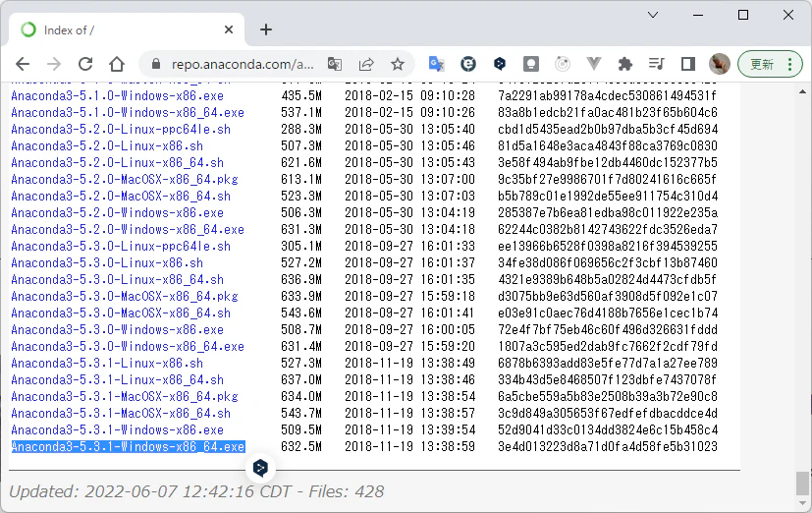Share this page icon in address bar
The height and width of the screenshot is (513, 812).
click(x=366, y=64)
